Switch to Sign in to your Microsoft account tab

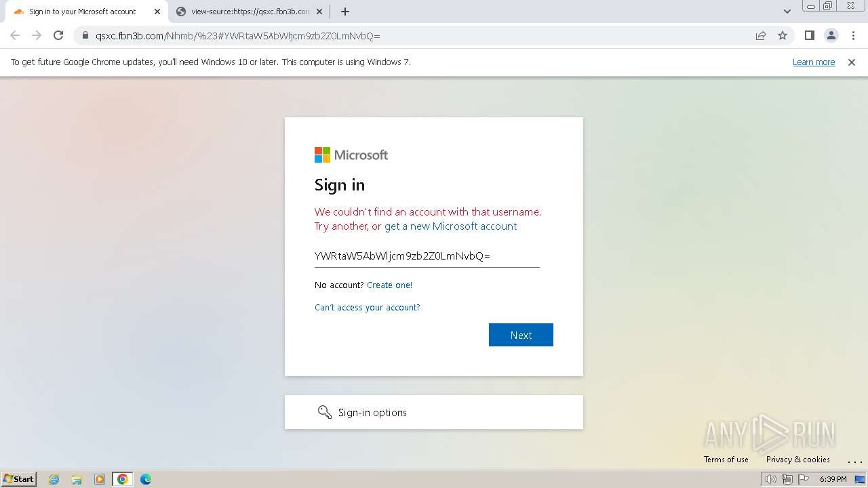point(85,12)
